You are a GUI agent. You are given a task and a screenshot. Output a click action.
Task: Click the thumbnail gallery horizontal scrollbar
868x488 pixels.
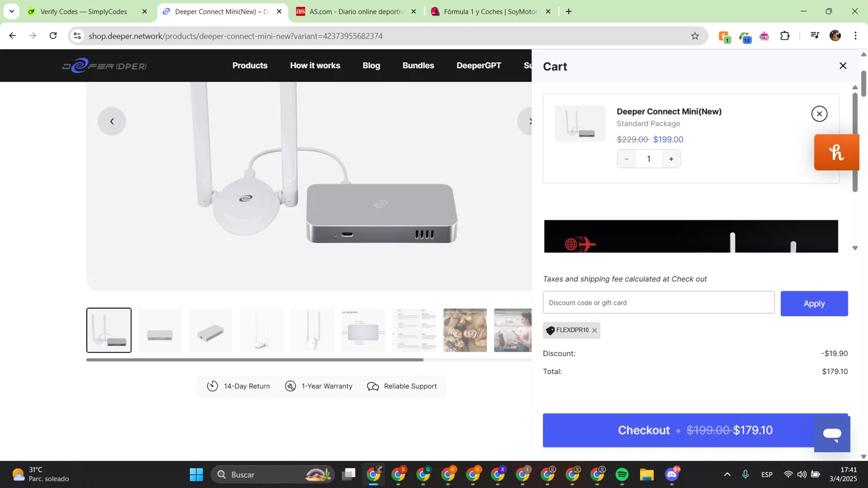(255, 360)
